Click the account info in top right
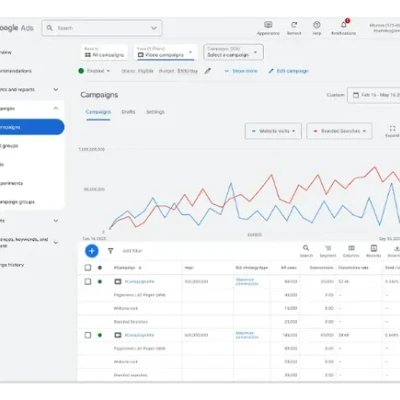400x400 pixels. 384,28
